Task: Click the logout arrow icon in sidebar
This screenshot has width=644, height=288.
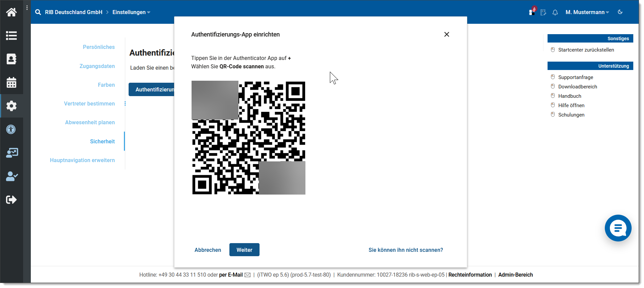Action: click(x=11, y=200)
